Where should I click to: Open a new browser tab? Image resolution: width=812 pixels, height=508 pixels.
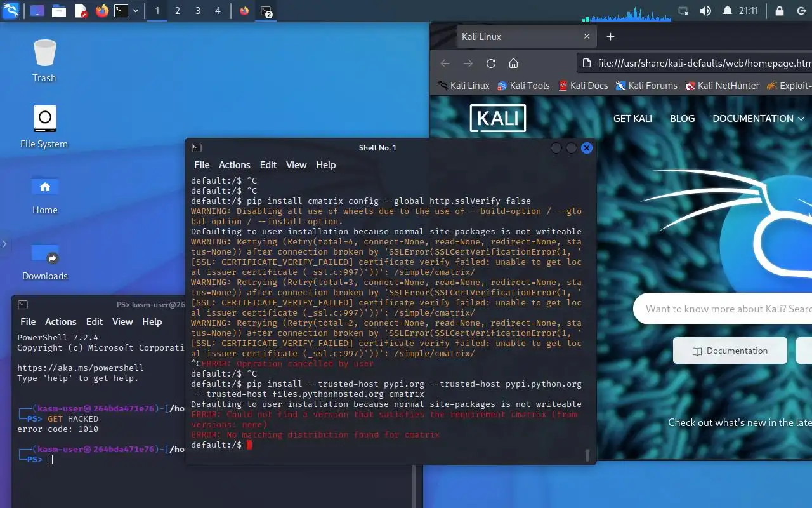tap(611, 37)
